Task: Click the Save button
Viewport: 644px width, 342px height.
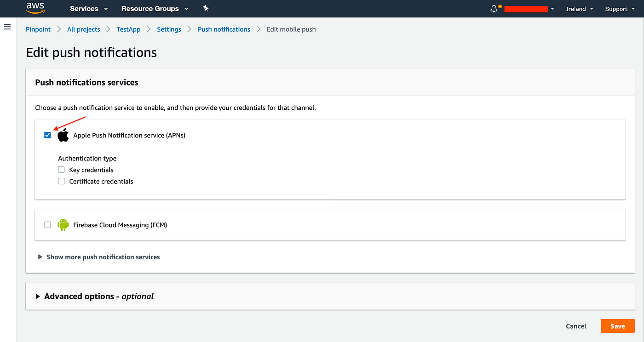Action: point(617,325)
